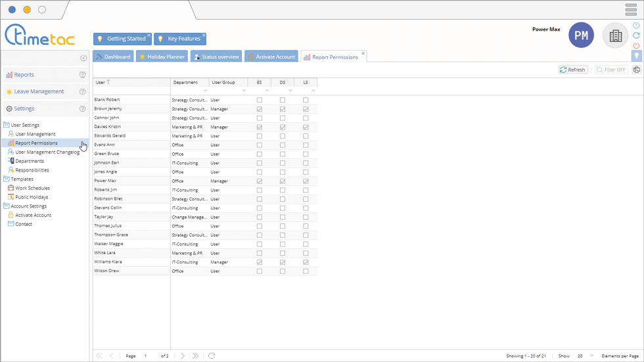This screenshot has width=644, height=362.
Task: Open the Getting Started banner
Action: (122, 39)
